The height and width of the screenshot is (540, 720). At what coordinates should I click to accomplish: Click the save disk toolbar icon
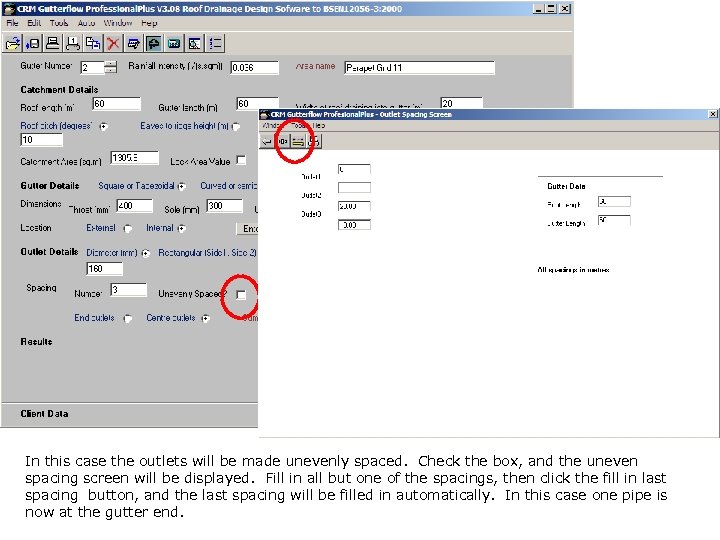[x=33, y=44]
